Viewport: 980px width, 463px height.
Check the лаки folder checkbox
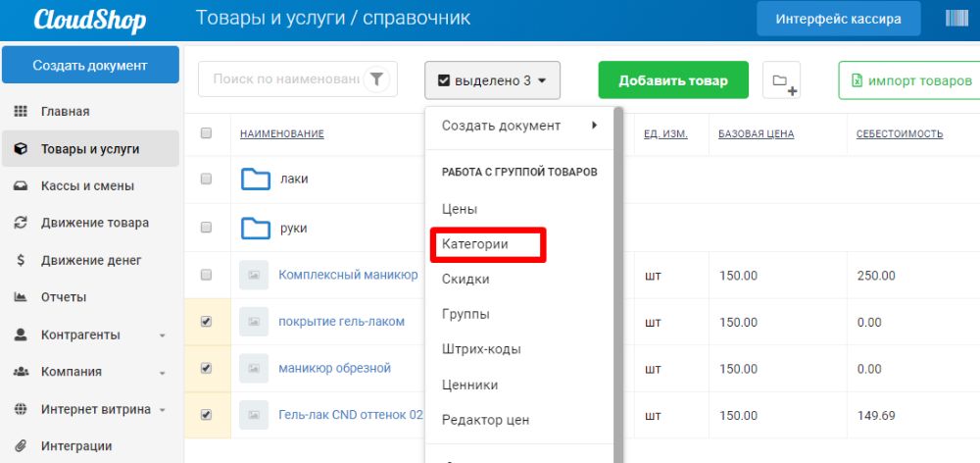click(x=206, y=179)
